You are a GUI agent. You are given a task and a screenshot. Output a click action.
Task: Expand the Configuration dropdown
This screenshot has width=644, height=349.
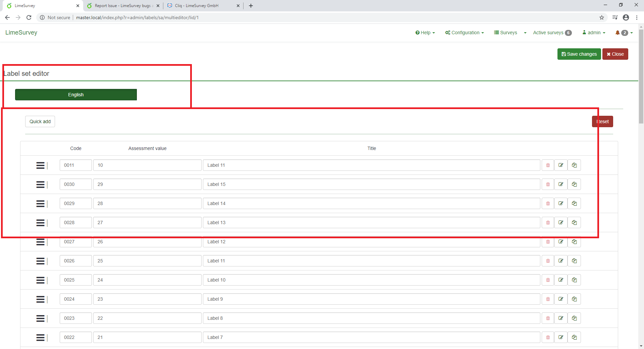tap(465, 33)
